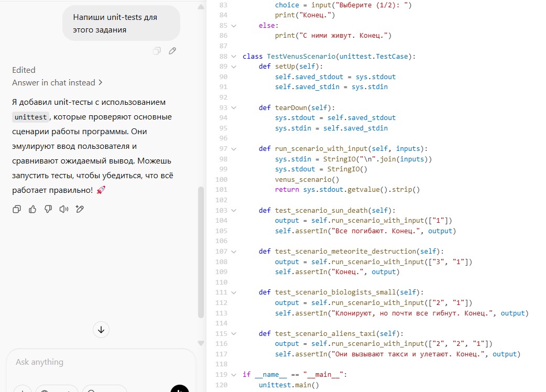Edit the user message with pencil icon
Image resolution: width=546 pixels, height=392 pixels.
[x=172, y=51]
